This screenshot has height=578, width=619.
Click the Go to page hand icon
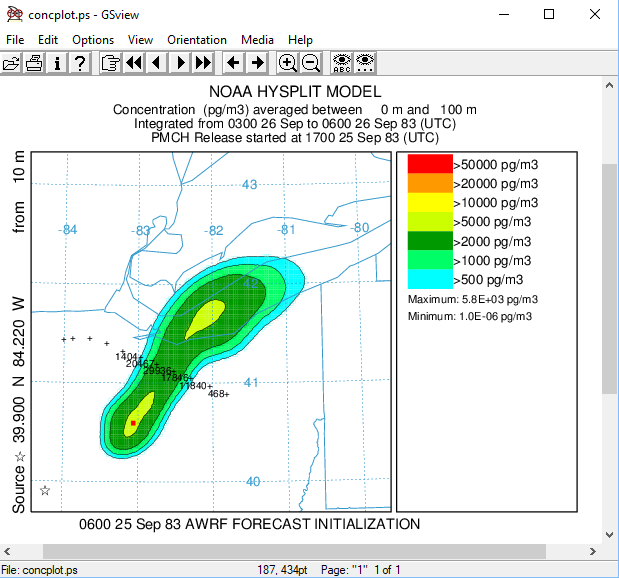[110, 63]
